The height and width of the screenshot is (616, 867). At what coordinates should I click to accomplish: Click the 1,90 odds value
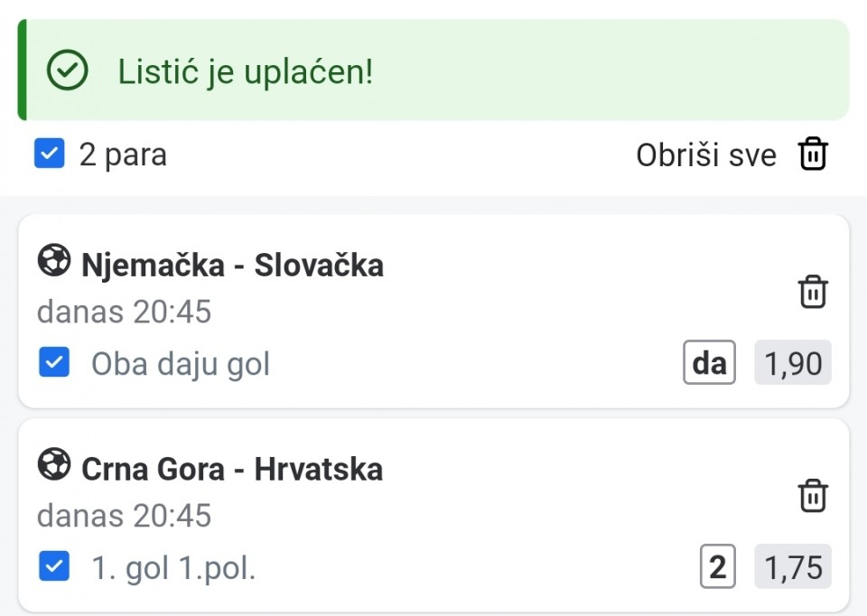(x=793, y=363)
